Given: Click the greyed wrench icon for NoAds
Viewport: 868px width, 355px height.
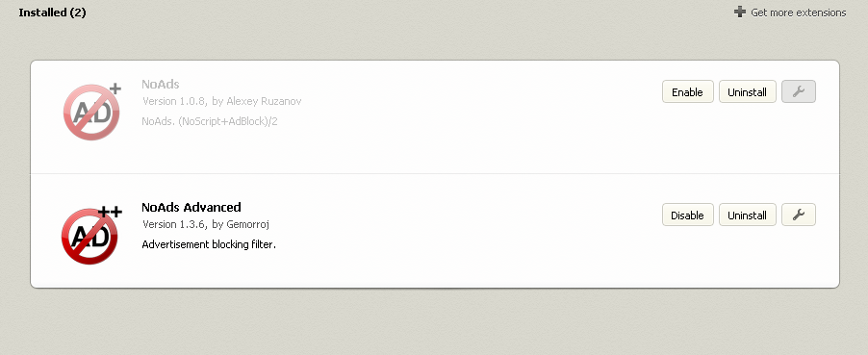Looking at the screenshot, I should click(x=799, y=92).
